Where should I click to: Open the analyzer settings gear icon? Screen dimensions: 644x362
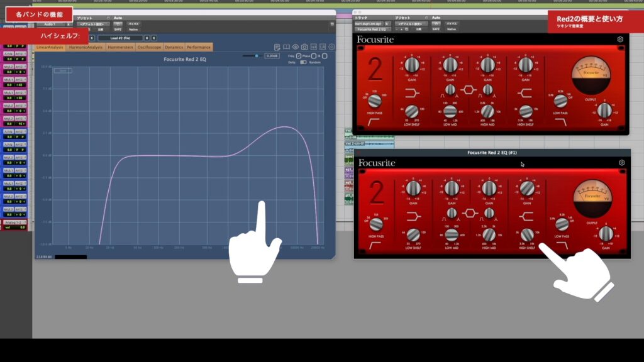point(331,47)
